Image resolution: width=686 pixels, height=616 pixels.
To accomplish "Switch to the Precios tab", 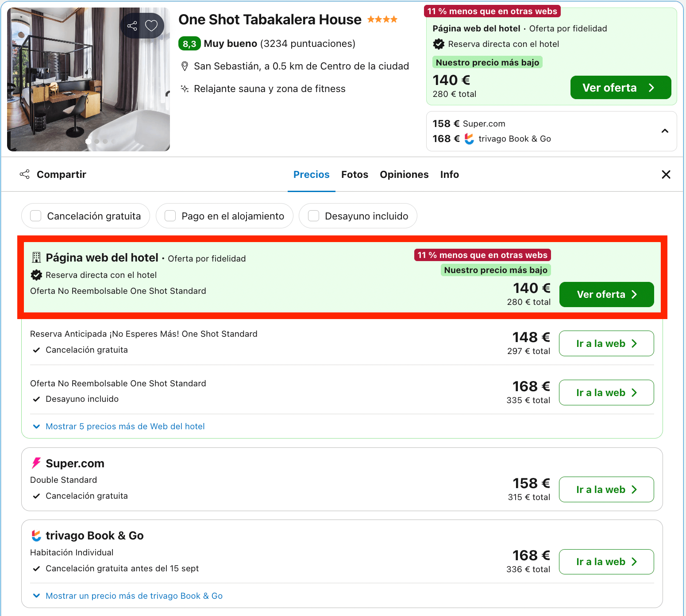I will [312, 174].
